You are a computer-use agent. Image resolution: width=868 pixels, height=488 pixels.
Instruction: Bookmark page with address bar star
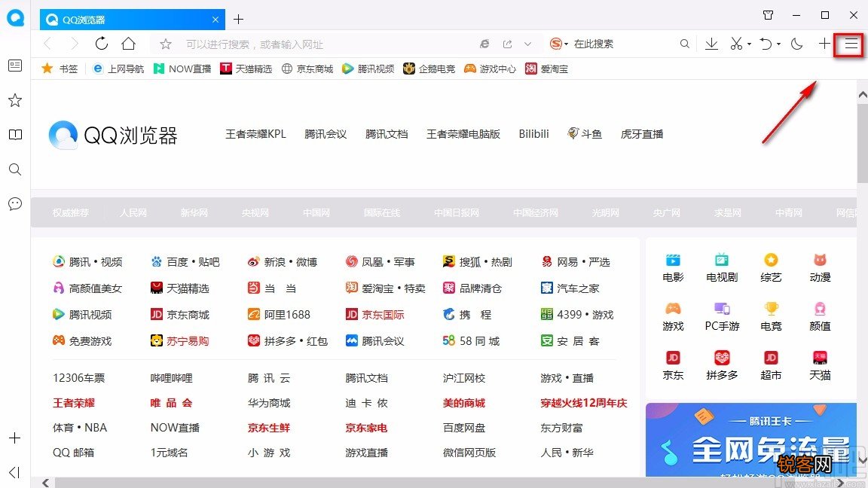[x=166, y=44]
